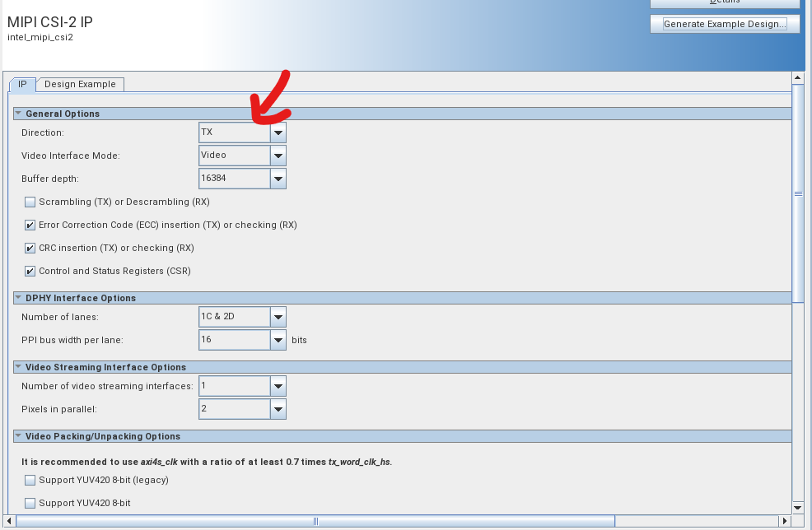The height and width of the screenshot is (530, 812).
Task: Toggle Error Correction Code (ECC) checkbox
Action: point(30,225)
